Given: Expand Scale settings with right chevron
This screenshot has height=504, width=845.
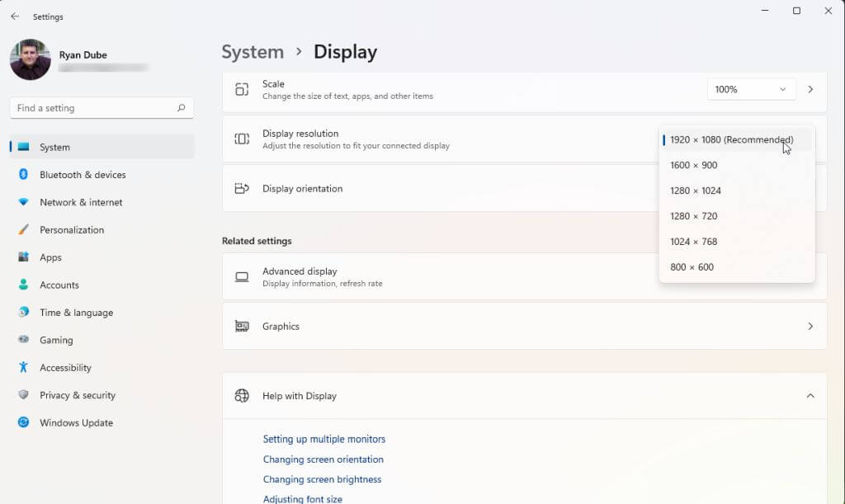Looking at the screenshot, I should pyautogui.click(x=810, y=89).
